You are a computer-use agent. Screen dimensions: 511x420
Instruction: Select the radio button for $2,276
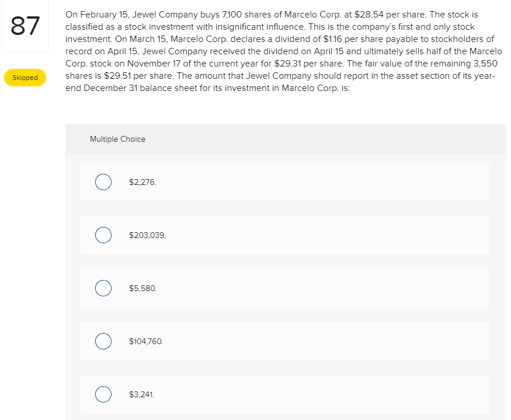point(103,182)
